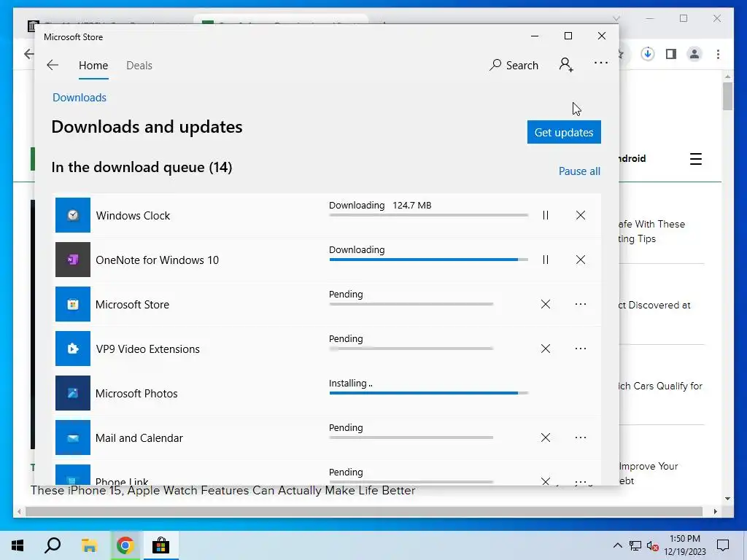Select the VP9 Video Extensions name
The height and width of the screenshot is (560, 747).
pos(147,349)
